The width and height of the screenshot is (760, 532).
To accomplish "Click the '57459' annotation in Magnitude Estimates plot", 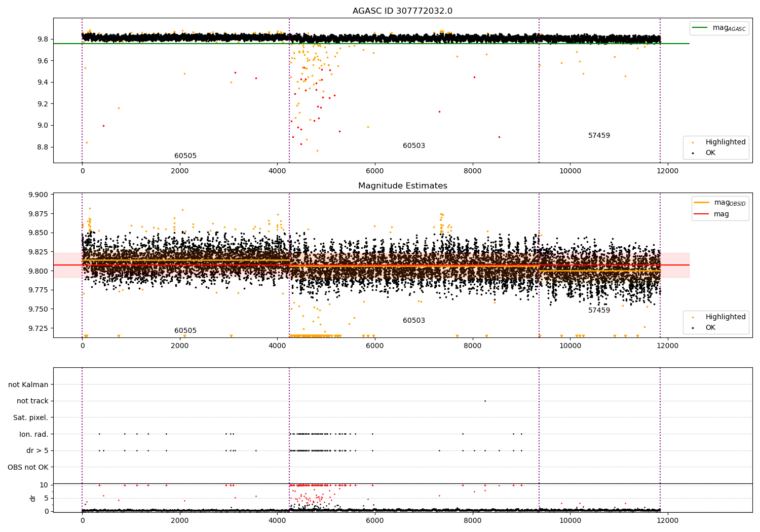I will [x=599, y=311].
